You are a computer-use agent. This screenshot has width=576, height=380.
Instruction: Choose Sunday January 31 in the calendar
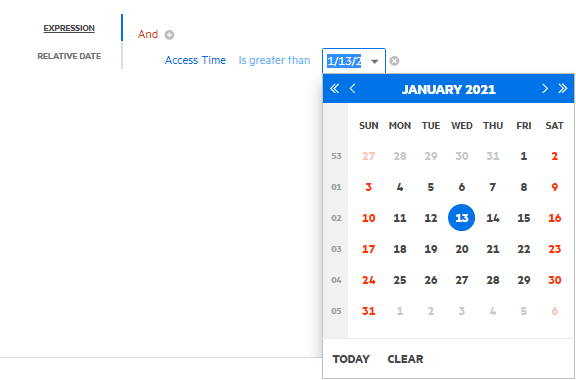click(368, 311)
